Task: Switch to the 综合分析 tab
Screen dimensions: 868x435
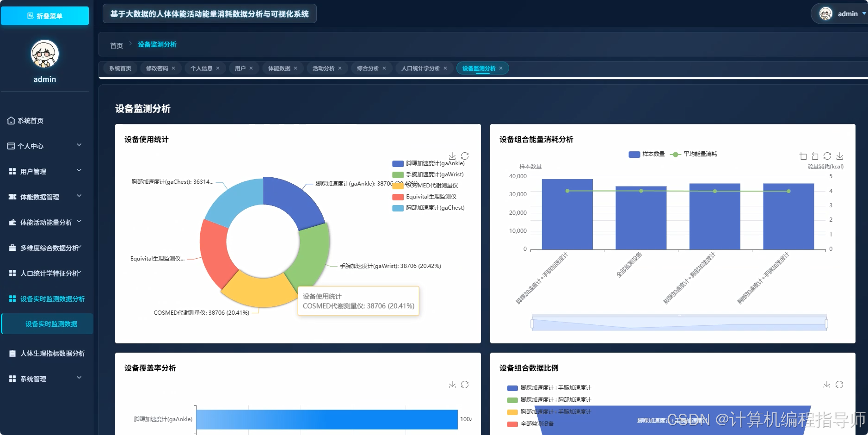Action: (368, 68)
